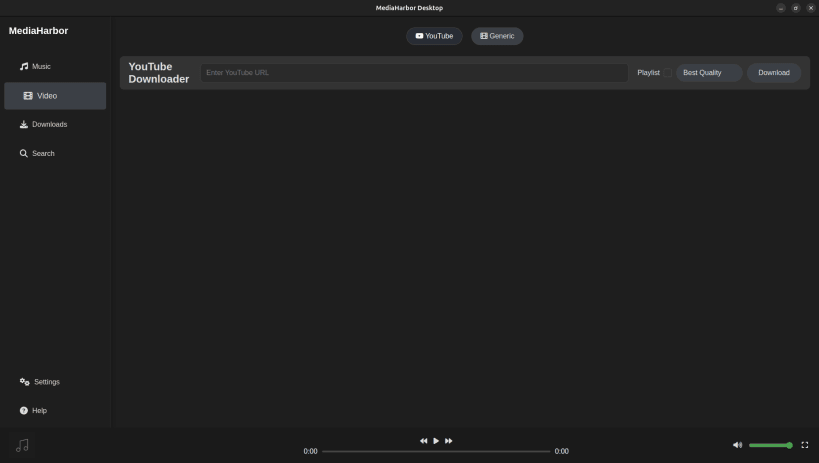This screenshot has height=463, width=819.
Task: Open Settings from the sidebar
Action: pyautogui.click(x=55, y=382)
